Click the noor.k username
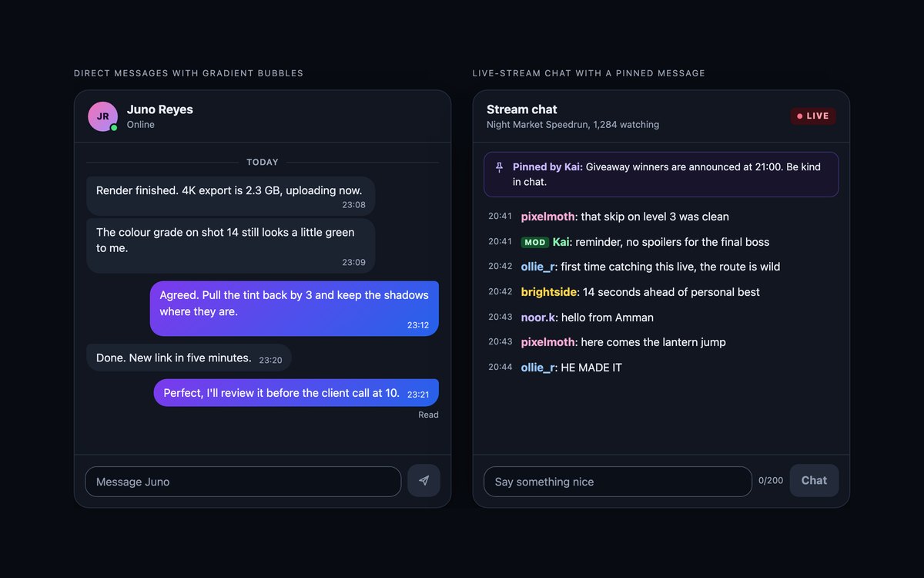Viewport: 924px width, 578px height. (538, 318)
